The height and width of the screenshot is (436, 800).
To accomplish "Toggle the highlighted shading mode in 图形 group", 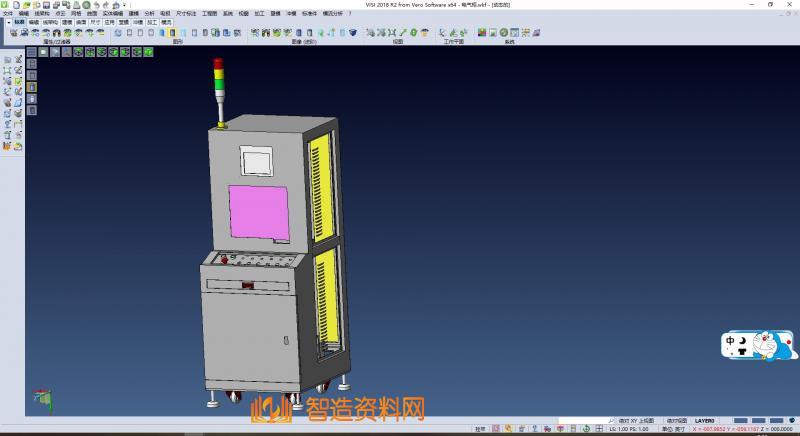I will coord(171,32).
